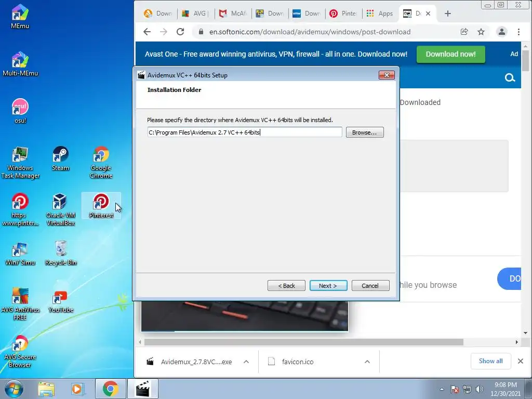532x399 pixels.
Task: Click the Chrome address bar URL
Action: point(310,32)
